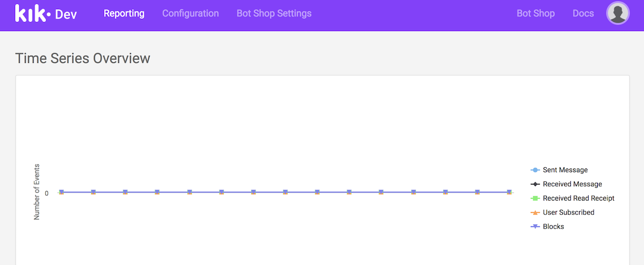Open the Docs link
The height and width of the screenshot is (265, 644).
click(x=583, y=13)
